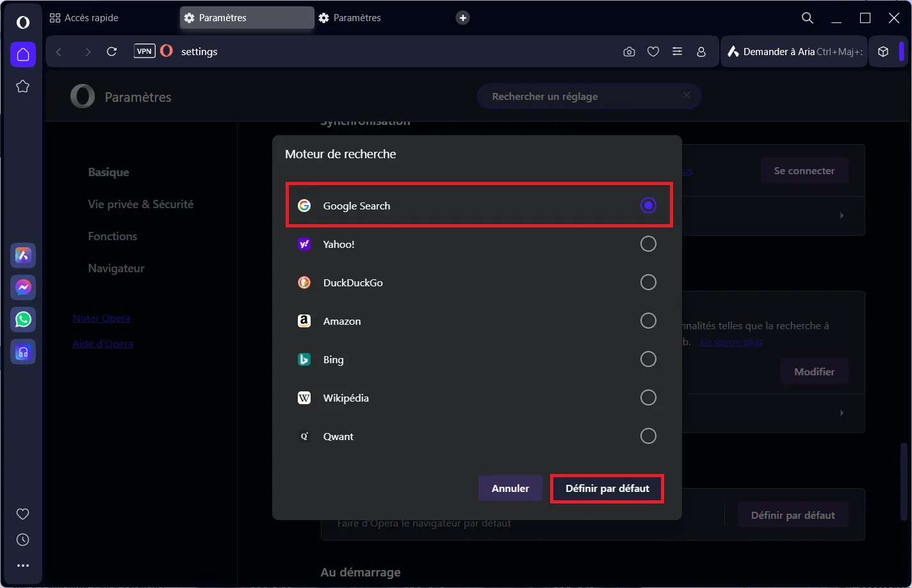Click the Yahoo! logo icon
The image size is (912, 588).
click(304, 244)
